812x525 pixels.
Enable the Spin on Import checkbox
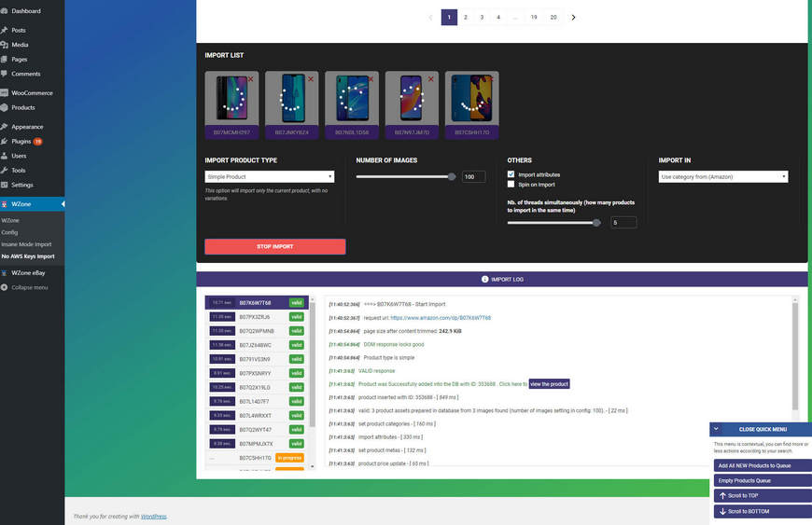pyautogui.click(x=511, y=185)
